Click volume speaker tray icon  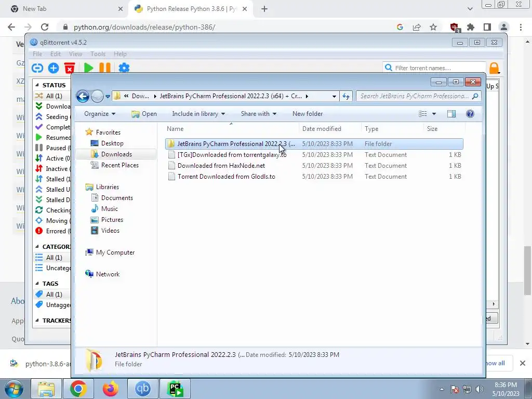click(480, 389)
